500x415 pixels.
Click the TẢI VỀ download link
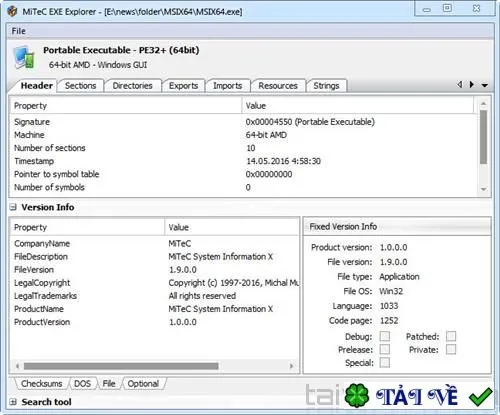click(417, 396)
